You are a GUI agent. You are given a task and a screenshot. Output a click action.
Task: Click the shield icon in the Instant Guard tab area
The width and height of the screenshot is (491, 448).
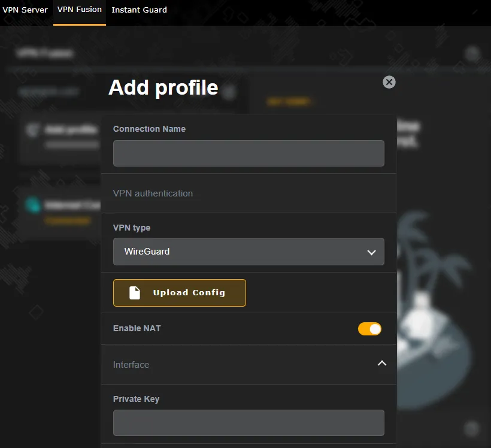[139, 10]
